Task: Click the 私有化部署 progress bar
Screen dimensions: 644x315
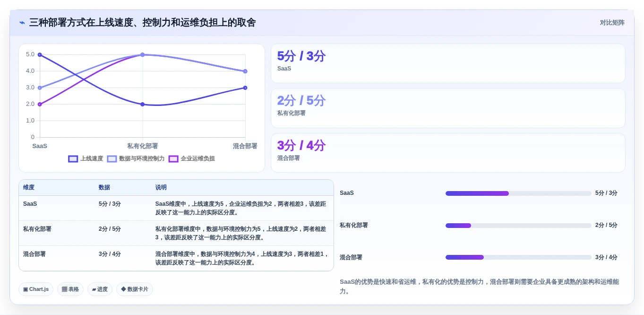Action: pyautogui.click(x=518, y=226)
